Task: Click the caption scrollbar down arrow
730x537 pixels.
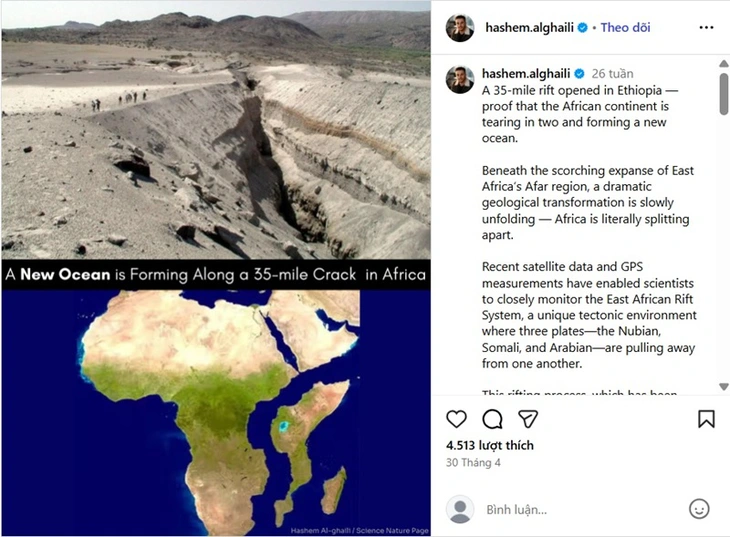Action: 723,386
